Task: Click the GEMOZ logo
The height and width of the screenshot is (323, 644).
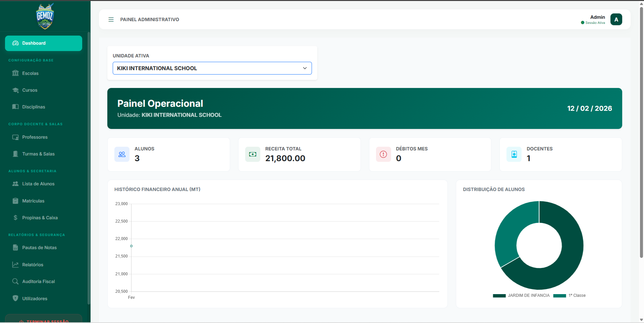Action: coord(45,16)
